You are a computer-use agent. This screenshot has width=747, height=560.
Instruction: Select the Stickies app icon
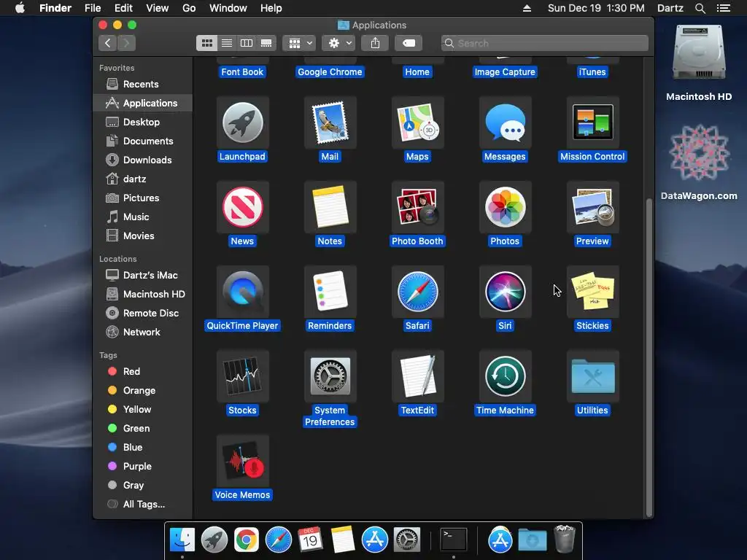tap(592, 292)
